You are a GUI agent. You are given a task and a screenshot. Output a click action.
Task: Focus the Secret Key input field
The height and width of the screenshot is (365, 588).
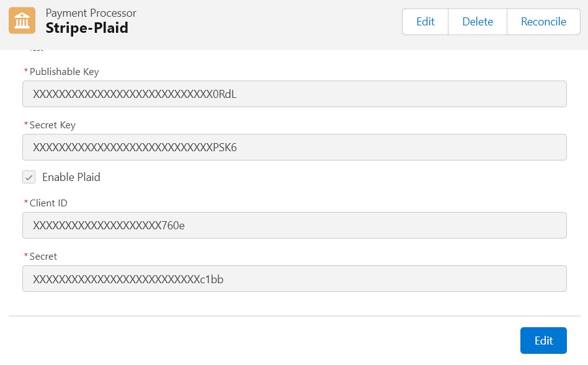pos(294,147)
